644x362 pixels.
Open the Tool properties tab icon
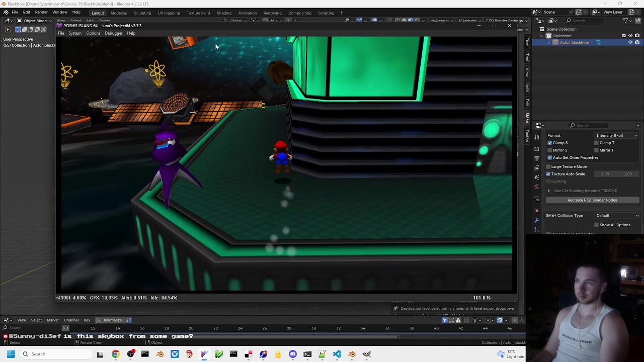(x=537, y=137)
